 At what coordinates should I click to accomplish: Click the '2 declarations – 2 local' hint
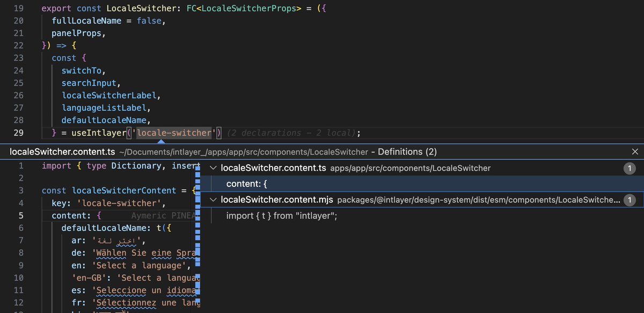[291, 133]
